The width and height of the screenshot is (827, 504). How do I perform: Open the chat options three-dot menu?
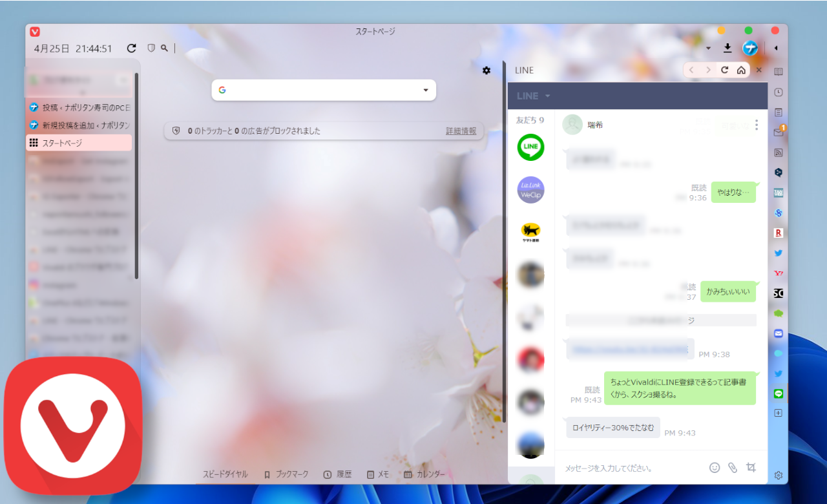(x=756, y=125)
